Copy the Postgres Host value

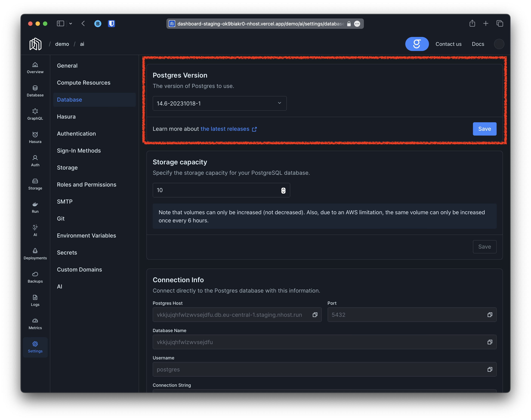point(315,315)
